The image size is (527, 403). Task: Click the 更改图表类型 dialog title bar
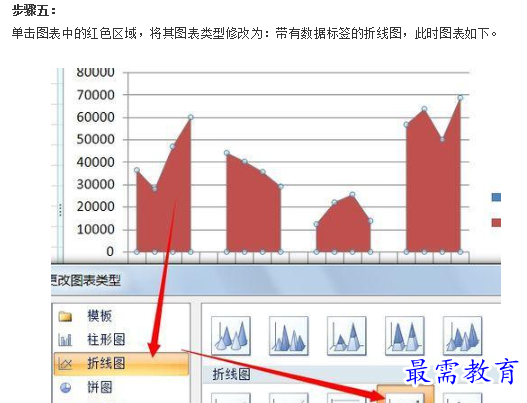[x=276, y=280]
